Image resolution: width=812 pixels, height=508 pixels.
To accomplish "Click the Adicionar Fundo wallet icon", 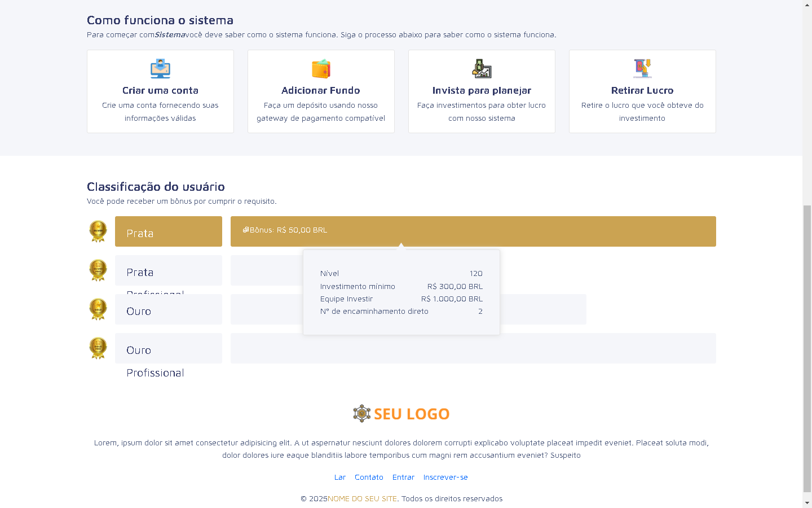I will [321, 68].
